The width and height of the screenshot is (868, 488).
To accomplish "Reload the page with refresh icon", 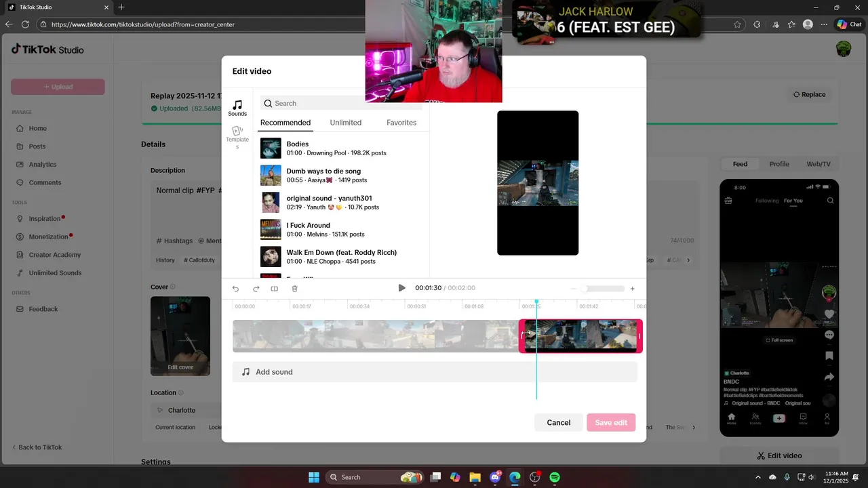I will 25,24.
